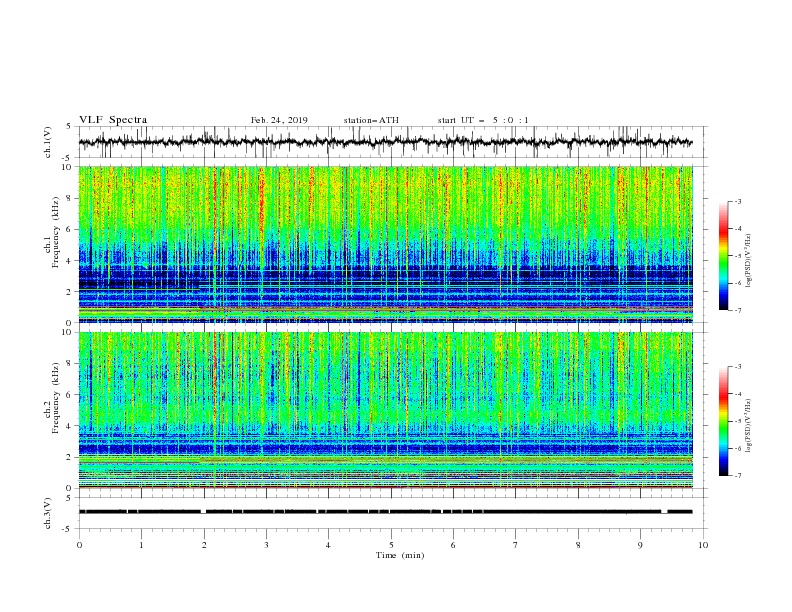The width and height of the screenshot is (792, 612).
Task: Click the 'station=ATH' label
Action: pyautogui.click(x=371, y=120)
